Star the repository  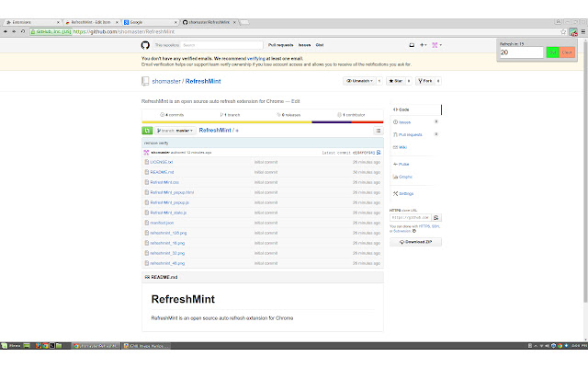[396, 81]
